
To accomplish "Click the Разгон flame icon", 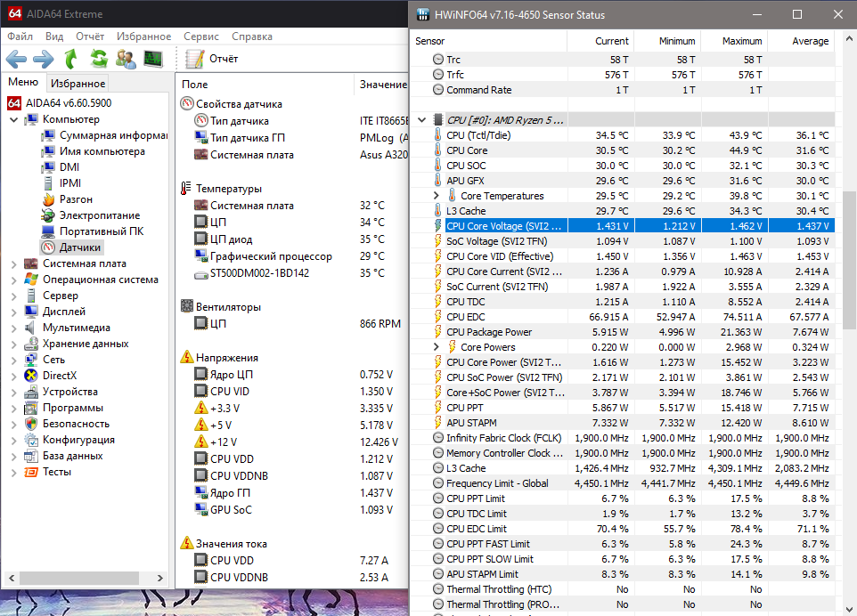I will point(48,199).
